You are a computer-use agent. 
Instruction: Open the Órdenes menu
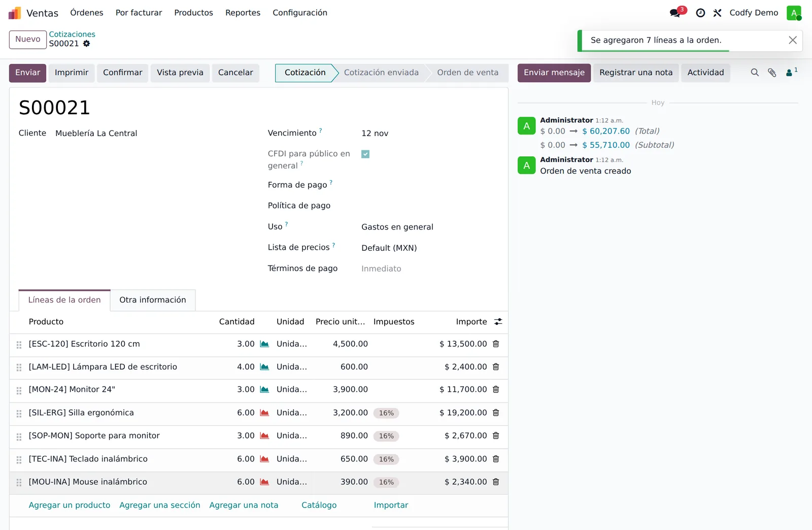point(87,13)
